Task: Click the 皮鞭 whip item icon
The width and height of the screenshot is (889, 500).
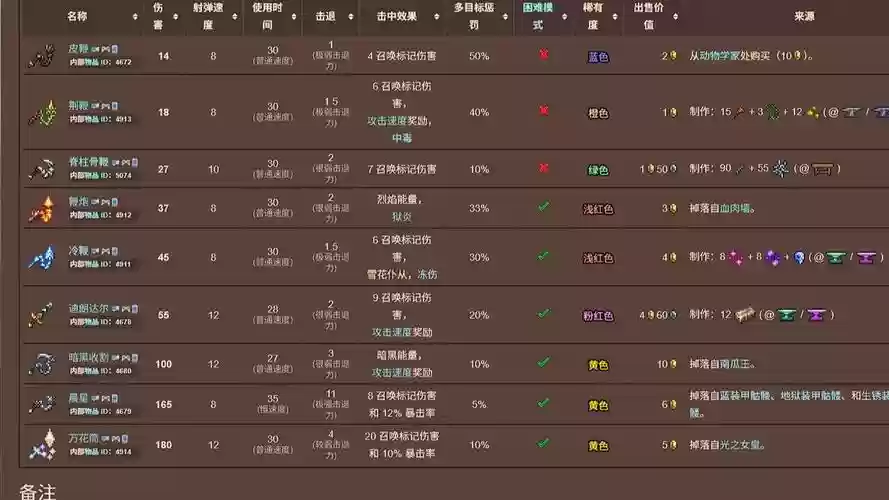Action: click(41, 56)
